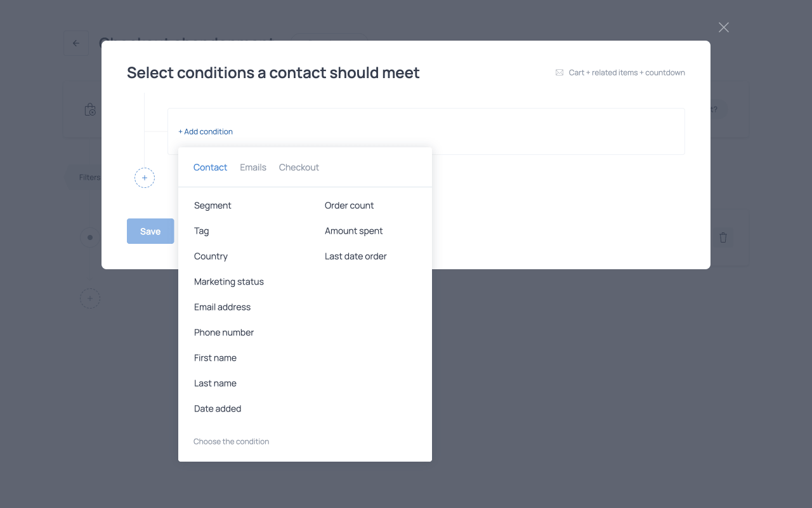
Task: Click the dashed circle plus icon in modal
Action: click(145, 178)
